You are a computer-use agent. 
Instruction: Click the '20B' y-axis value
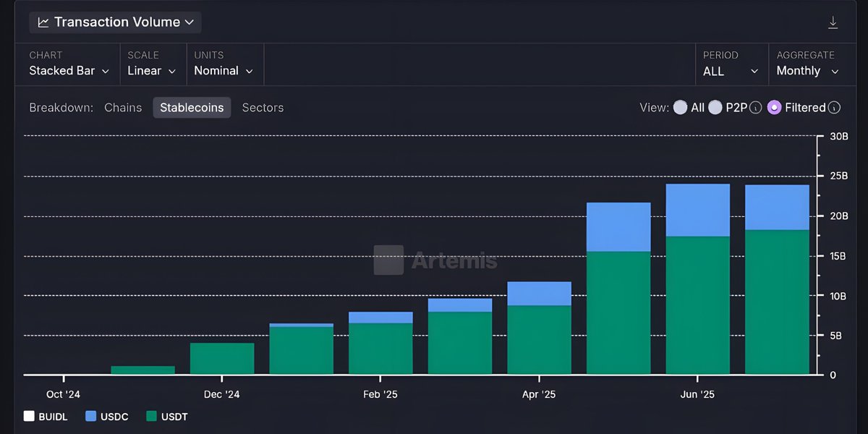click(838, 216)
